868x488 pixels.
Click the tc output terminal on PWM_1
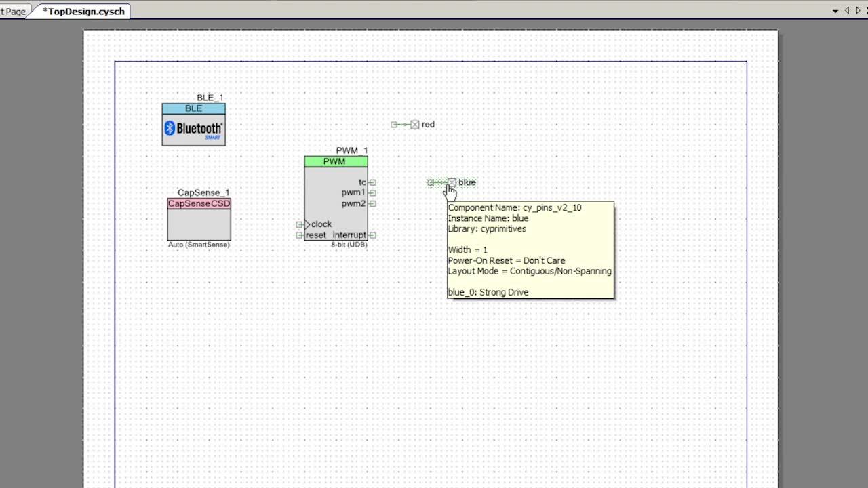click(x=372, y=182)
